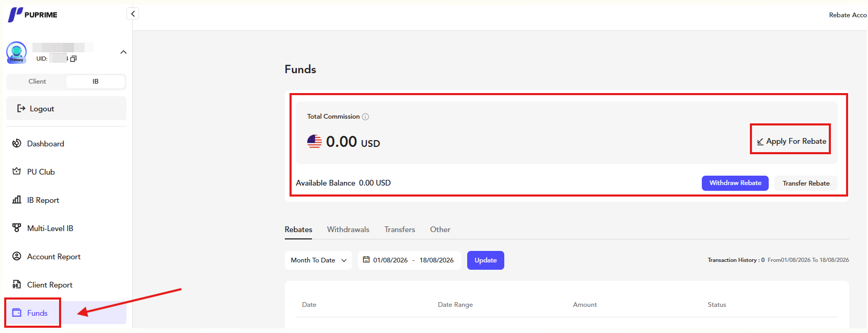Expand the Month To Date dropdown

coord(318,260)
